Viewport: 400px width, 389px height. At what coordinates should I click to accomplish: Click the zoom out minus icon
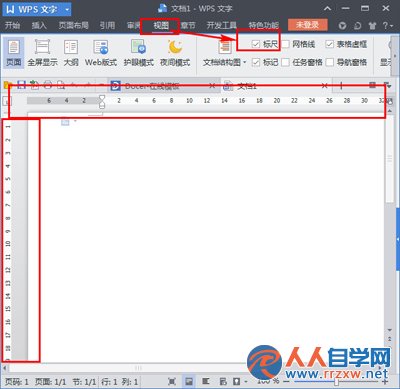tap(287, 382)
